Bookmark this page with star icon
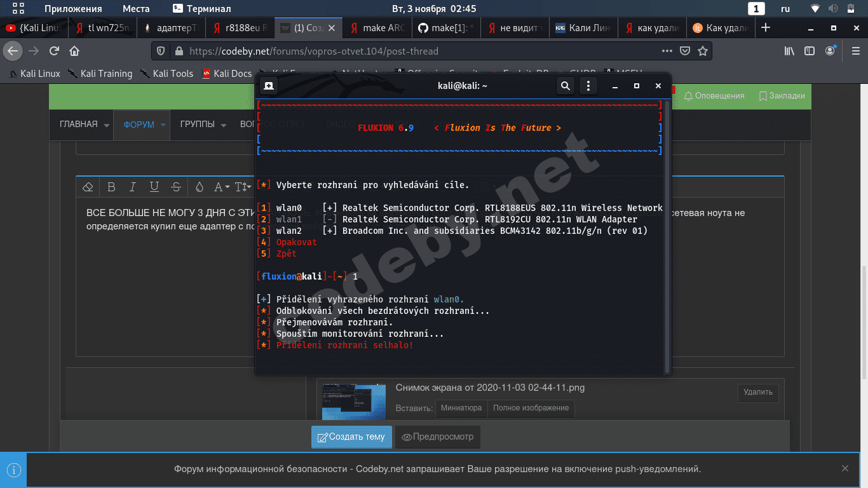 click(702, 51)
